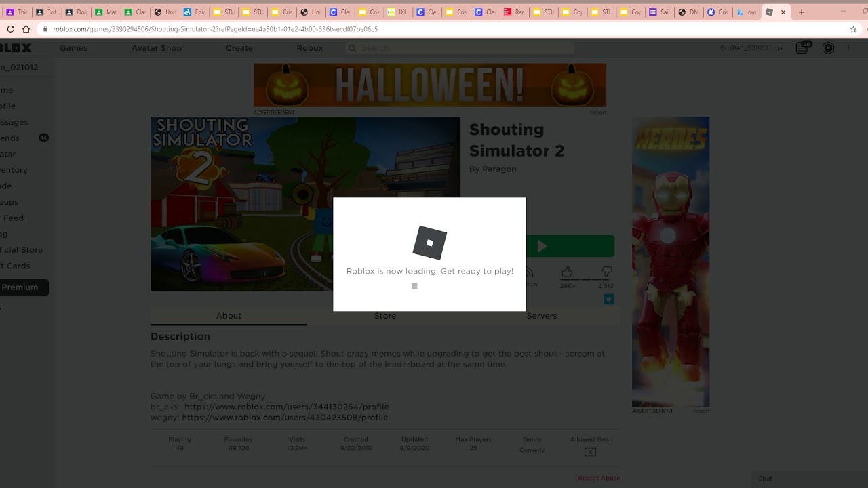Screen dimensions: 868x488
Task: Like the game with thumbs up
Action: pyautogui.click(x=567, y=272)
